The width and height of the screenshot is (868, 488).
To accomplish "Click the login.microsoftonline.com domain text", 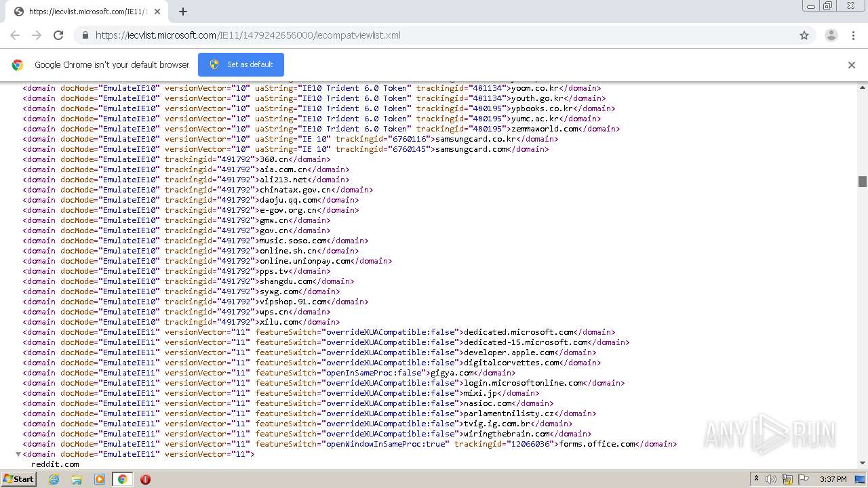I will click(523, 383).
